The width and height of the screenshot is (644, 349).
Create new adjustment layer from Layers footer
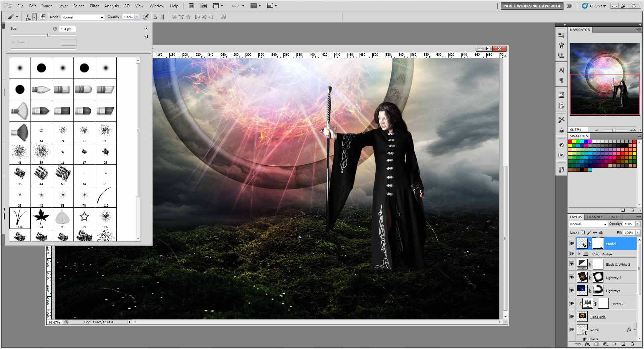tap(605, 344)
